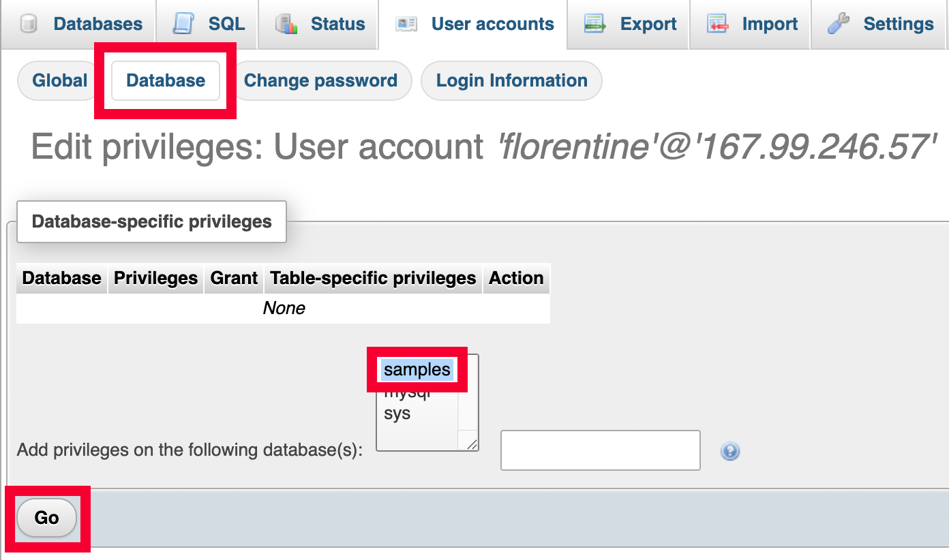949x560 pixels.
Task: Click the database list resize handle
Action: pyautogui.click(x=472, y=444)
